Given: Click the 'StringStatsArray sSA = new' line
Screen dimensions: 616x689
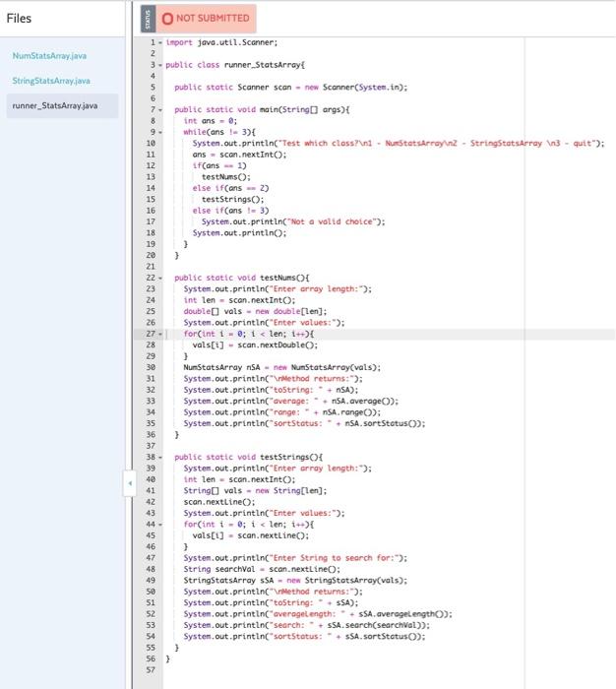Looking at the screenshot, I should pyautogui.click(x=295, y=581).
